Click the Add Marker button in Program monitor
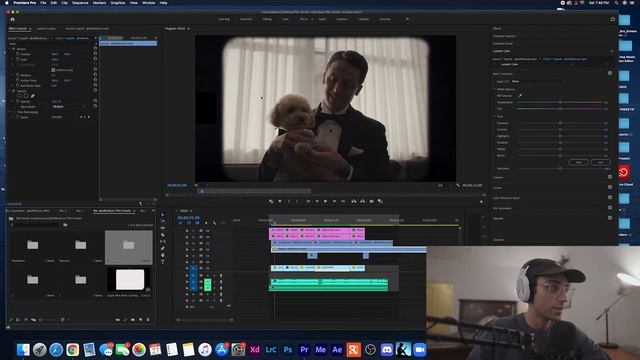The width and height of the screenshot is (640, 360). tap(280, 201)
